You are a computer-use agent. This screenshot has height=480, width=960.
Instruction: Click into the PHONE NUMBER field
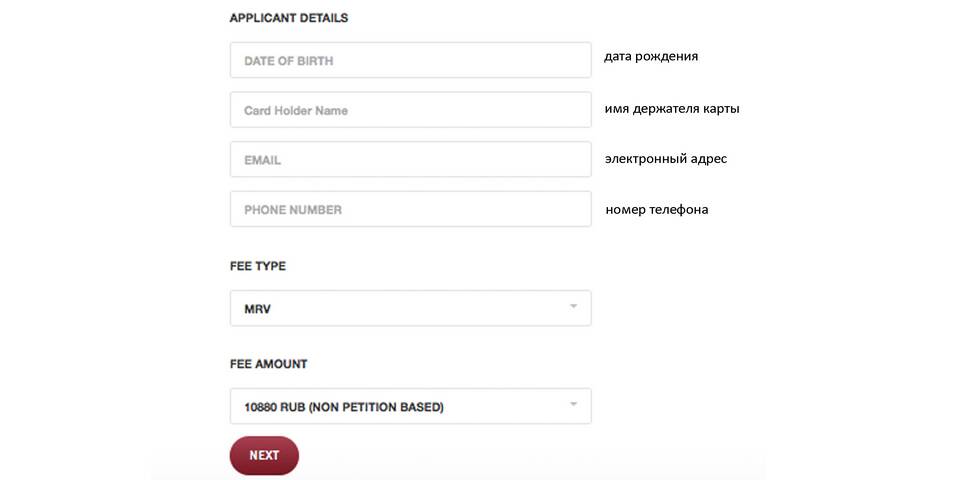click(x=410, y=209)
